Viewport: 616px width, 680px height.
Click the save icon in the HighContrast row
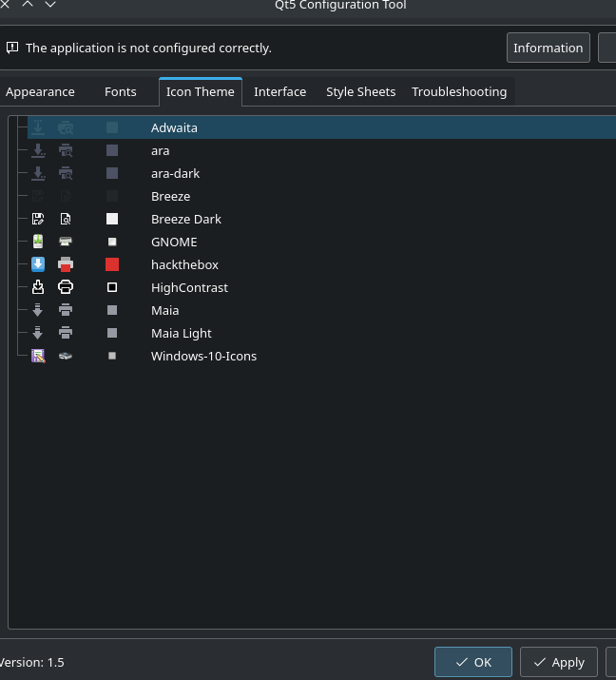38,287
